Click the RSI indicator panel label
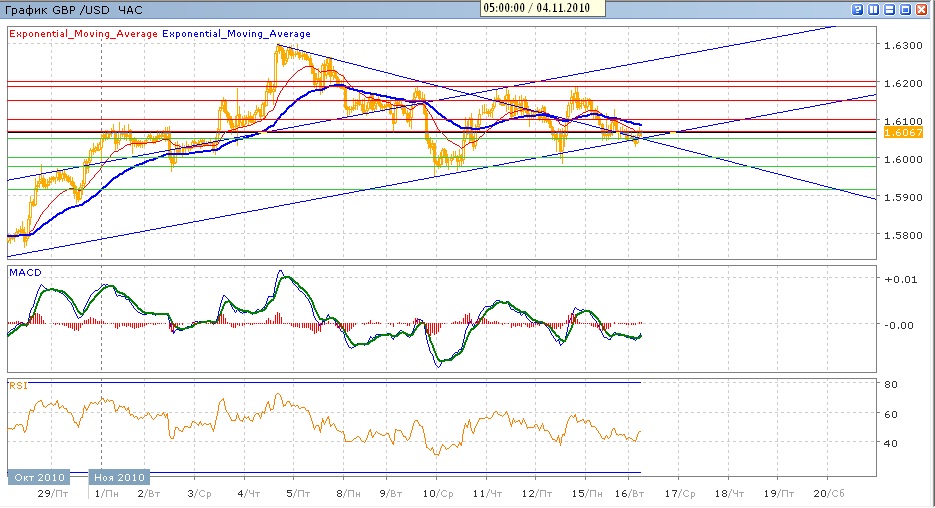Image resolution: width=935 pixels, height=508 pixels. click(18, 386)
